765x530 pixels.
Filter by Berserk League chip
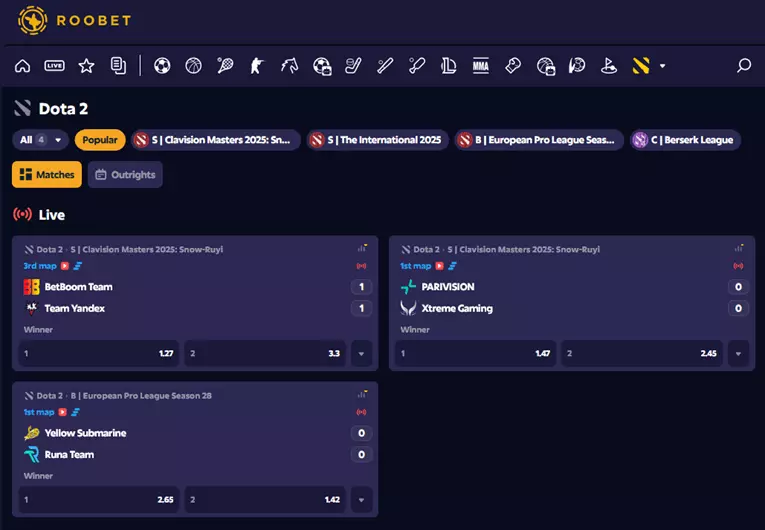click(x=685, y=140)
